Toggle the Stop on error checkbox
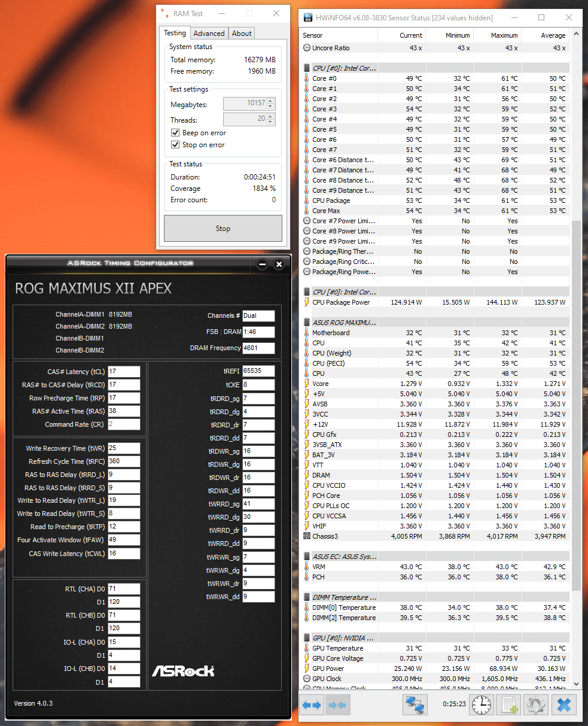 (x=175, y=145)
